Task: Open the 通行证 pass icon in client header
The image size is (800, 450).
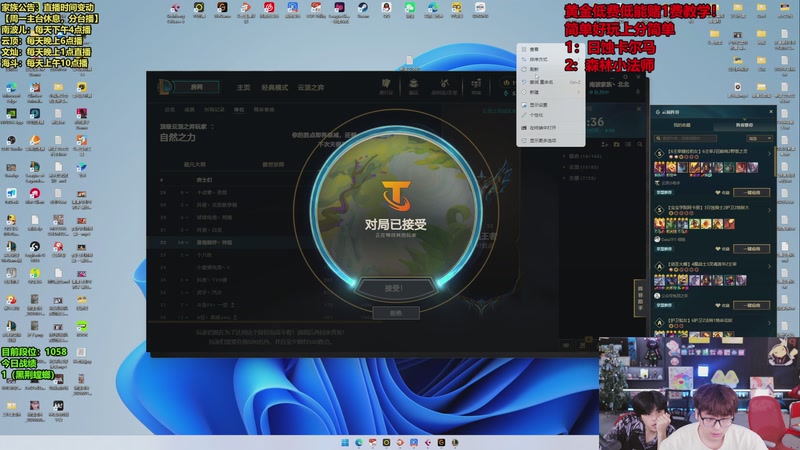Action: coord(386,85)
